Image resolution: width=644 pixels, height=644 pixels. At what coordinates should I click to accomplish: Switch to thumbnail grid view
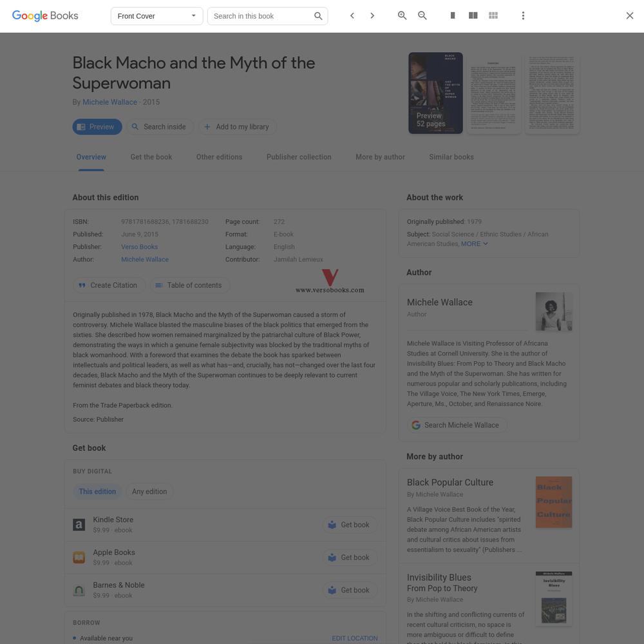pos(493,15)
